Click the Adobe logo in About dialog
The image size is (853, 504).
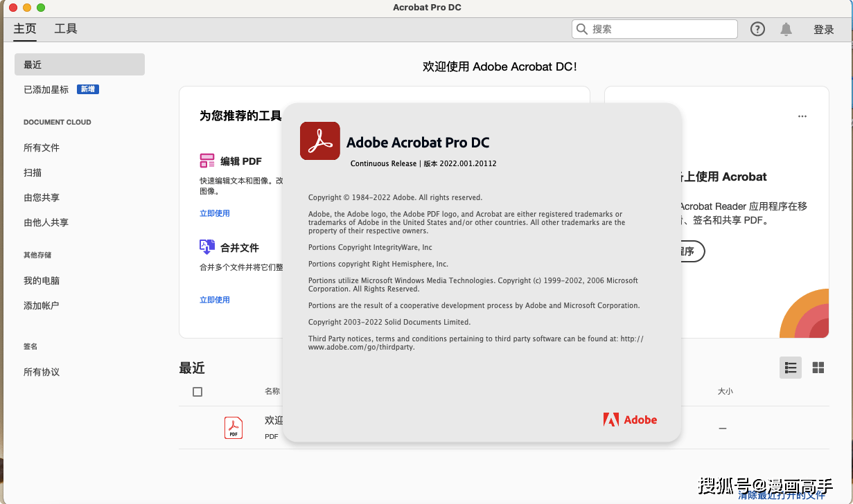coord(630,420)
